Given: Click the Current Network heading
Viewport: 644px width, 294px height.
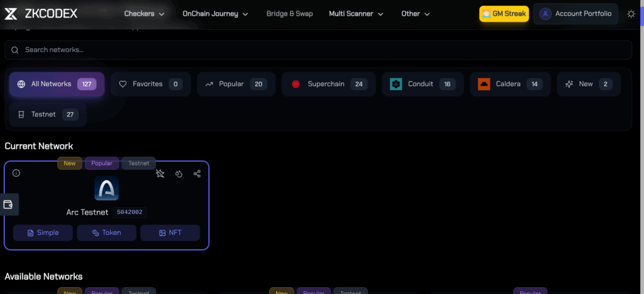Looking at the screenshot, I should pos(38,146).
